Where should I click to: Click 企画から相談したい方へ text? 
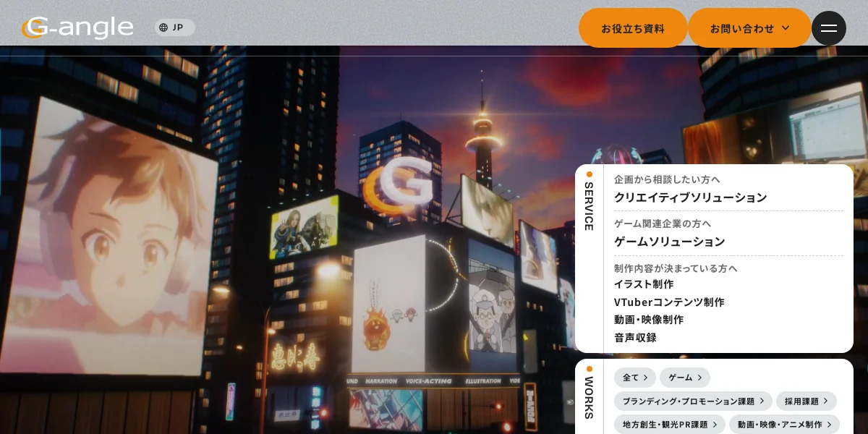(667, 179)
